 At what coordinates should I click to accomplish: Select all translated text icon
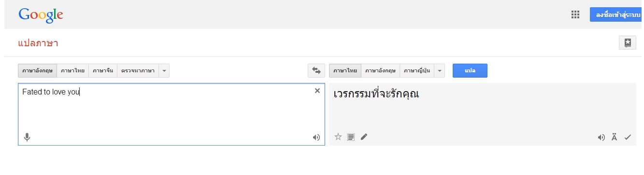point(351,137)
